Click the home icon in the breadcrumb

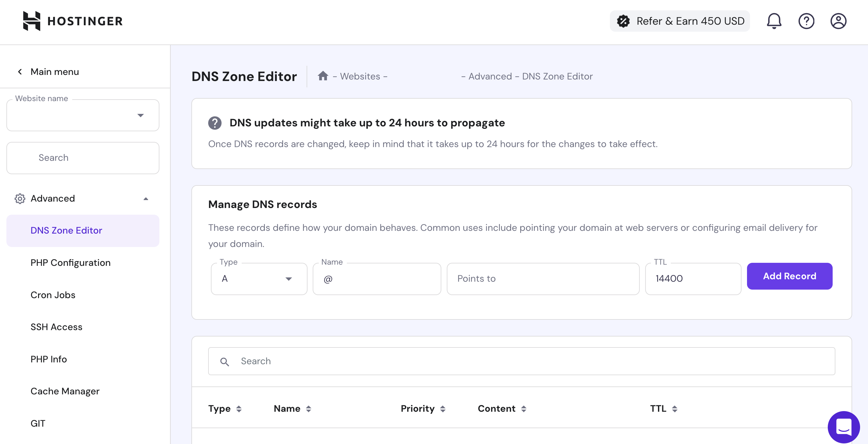pyautogui.click(x=323, y=76)
